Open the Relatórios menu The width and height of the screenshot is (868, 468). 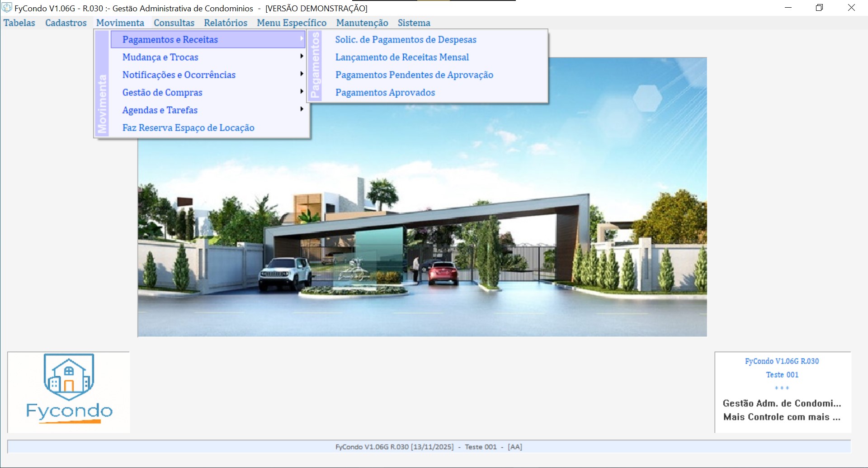[x=226, y=23]
